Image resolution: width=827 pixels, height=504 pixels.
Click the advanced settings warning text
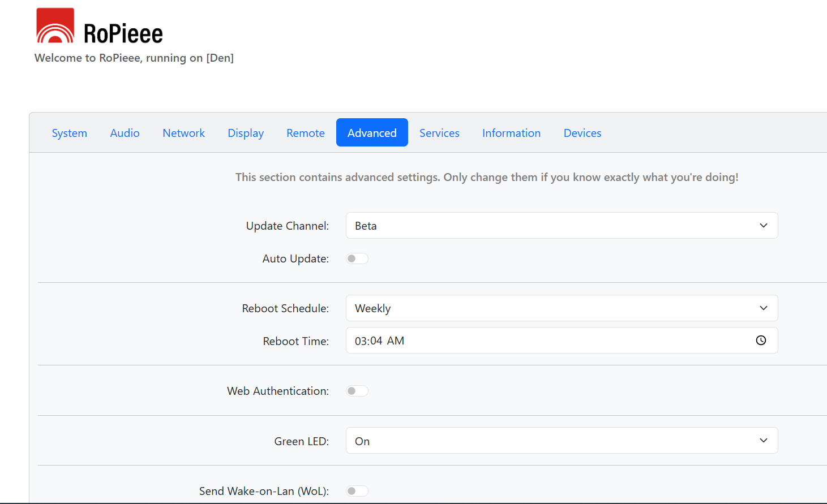click(487, 177)
